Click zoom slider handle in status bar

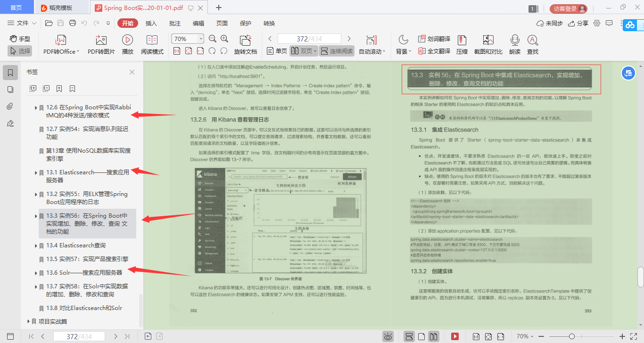point(572,336)
